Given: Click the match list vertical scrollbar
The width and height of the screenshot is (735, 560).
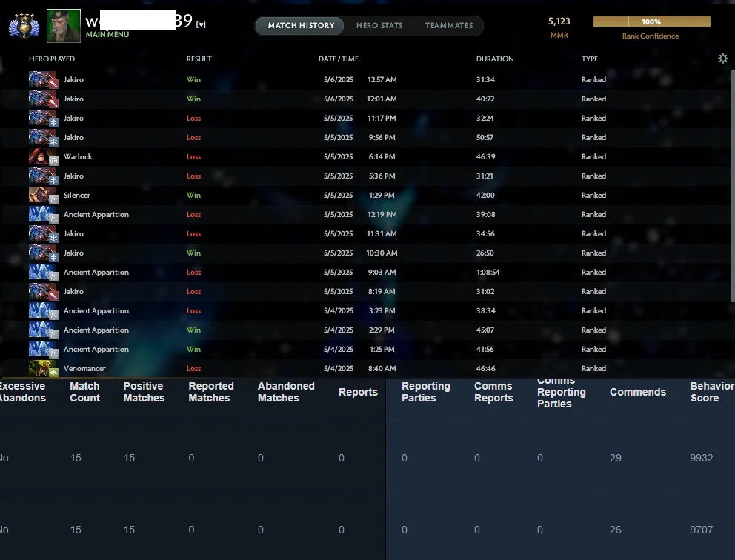Looking at the screenshot, I should [733, 186].
